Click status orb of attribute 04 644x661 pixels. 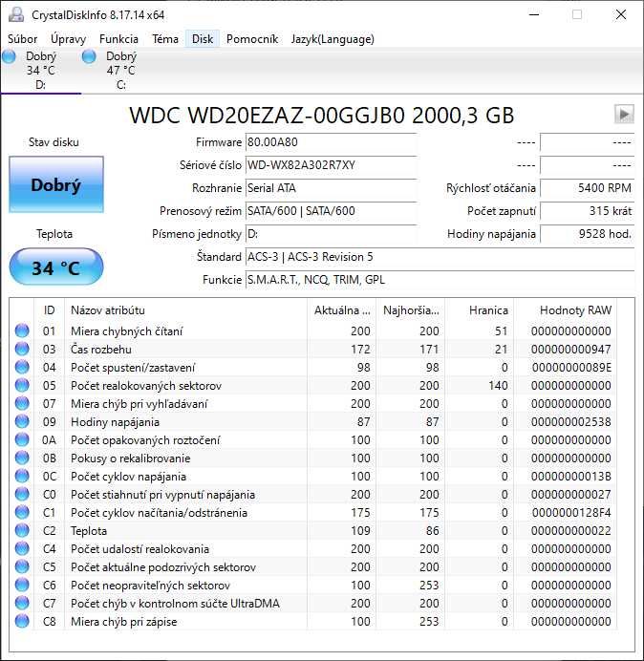point(22,367)
